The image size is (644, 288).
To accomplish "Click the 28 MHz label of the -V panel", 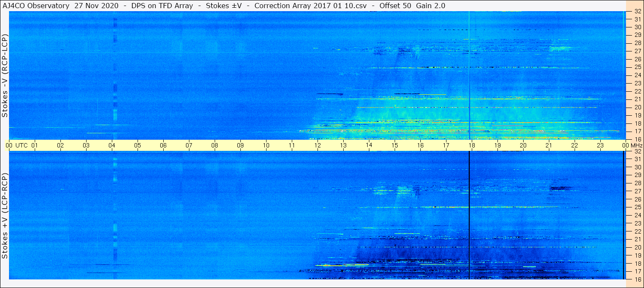I will 637,43.
